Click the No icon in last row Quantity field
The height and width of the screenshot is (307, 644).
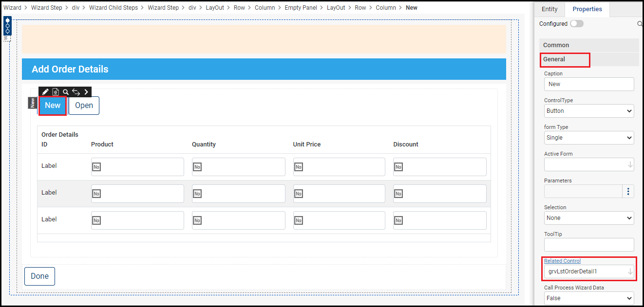[197, 220]
